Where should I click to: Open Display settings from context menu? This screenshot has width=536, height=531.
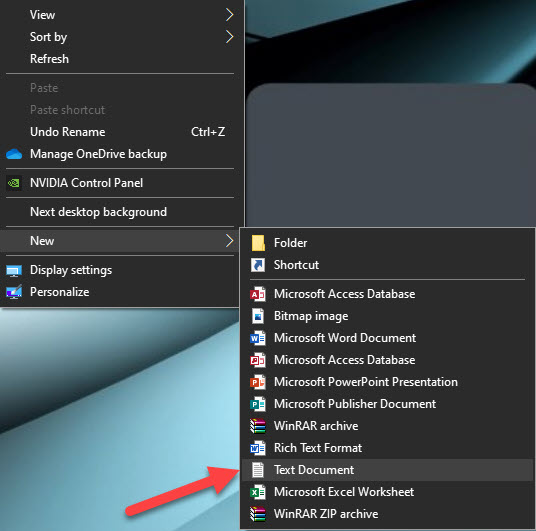(120, 270)
